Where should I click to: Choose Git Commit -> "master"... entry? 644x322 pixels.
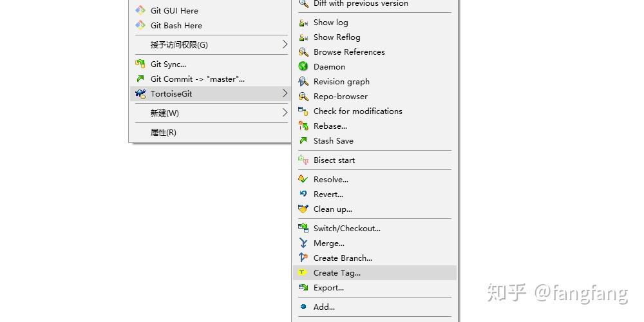point(197,79)
